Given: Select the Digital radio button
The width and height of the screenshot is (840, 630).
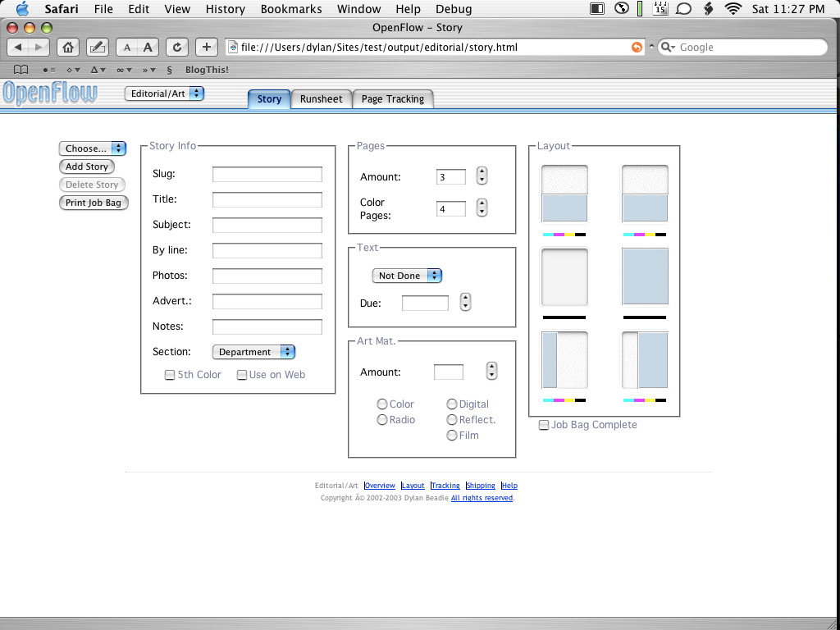Looking at the screenshot, I should click(x=452, y=404).
